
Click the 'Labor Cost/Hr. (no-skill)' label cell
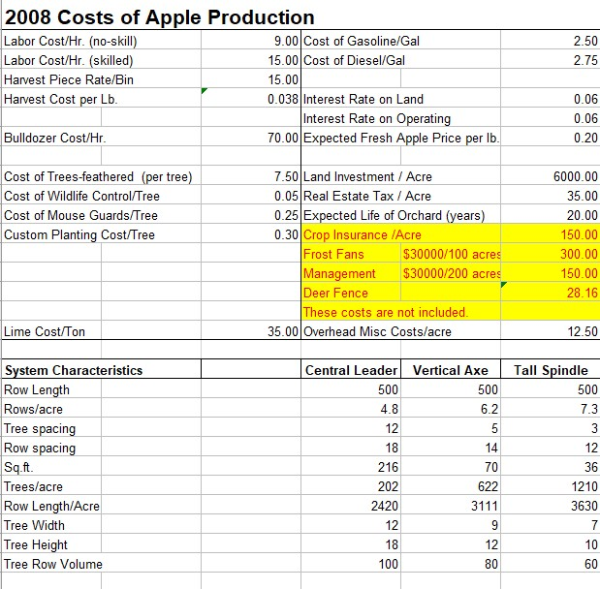pos(70,41)
